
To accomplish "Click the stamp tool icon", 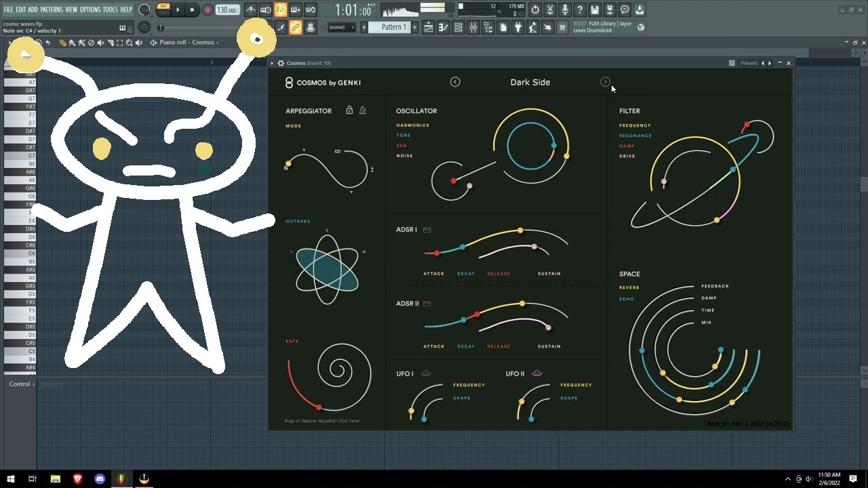I will (310, 27).
